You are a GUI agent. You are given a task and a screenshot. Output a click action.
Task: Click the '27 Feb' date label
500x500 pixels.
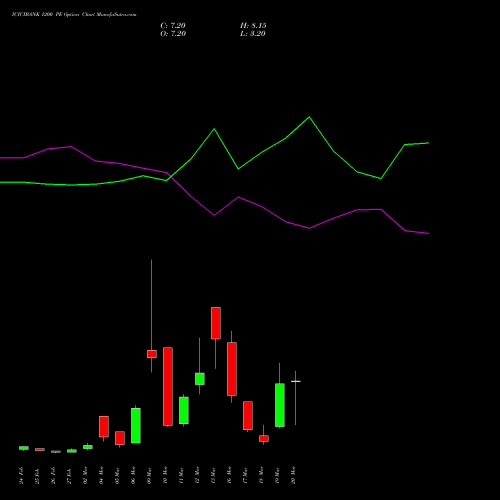coord(69,475)
